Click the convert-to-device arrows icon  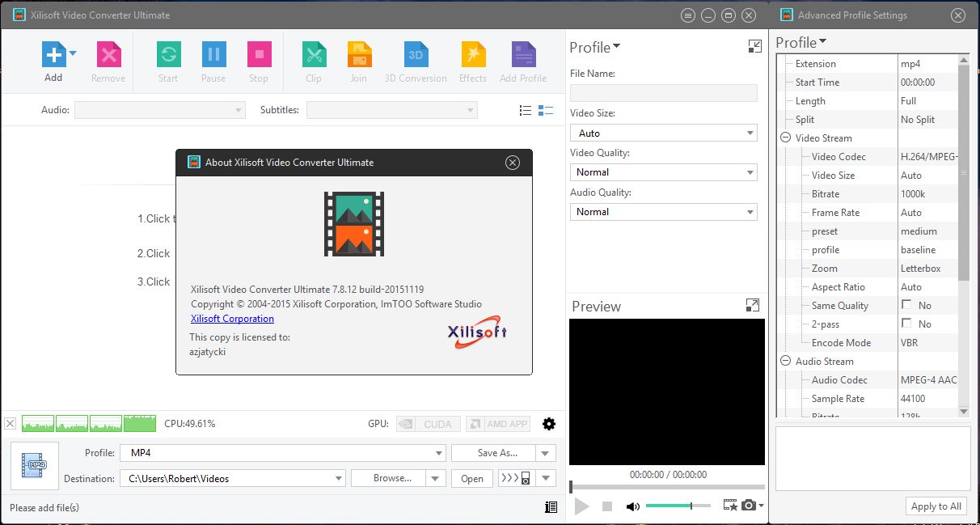[x=515, y=478]
